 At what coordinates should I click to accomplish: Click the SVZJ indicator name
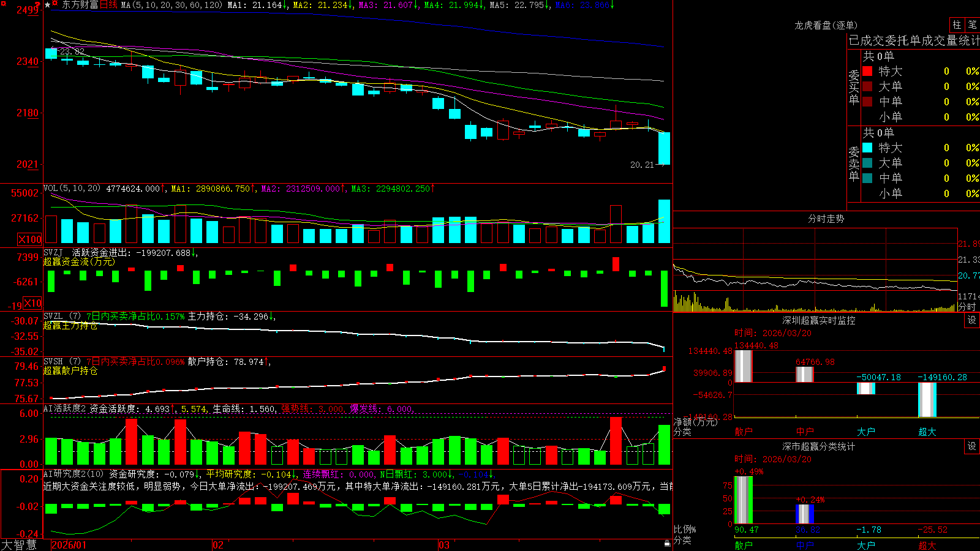point(53,252)
